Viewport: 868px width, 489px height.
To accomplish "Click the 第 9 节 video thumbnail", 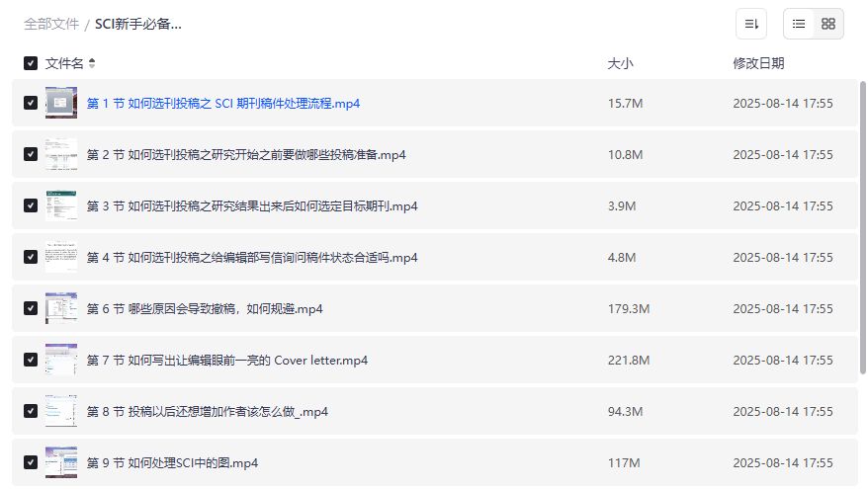I will pos(61,463).
